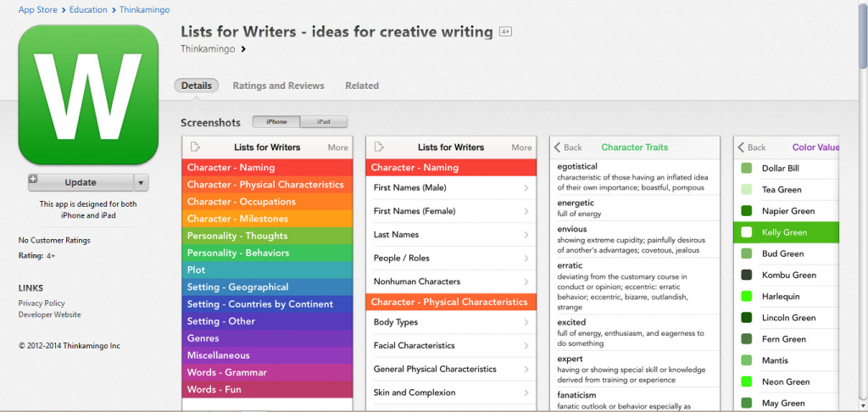Expand the Thinkamingo developer chevron

tap(243, 49)
